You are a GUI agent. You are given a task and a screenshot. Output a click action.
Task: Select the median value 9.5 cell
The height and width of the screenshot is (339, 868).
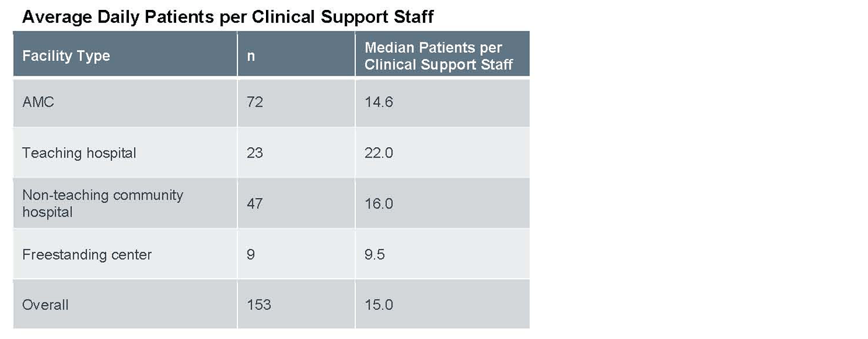(x=374, y=255)
